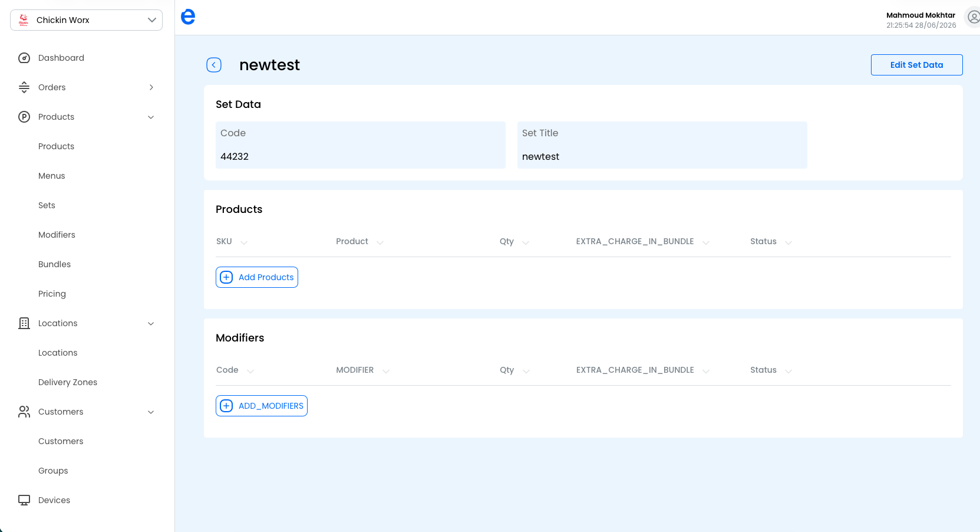This screenshot has width=980, height=532.
Task: Open the Modifiers sidebar item
Action: point(57,235)
